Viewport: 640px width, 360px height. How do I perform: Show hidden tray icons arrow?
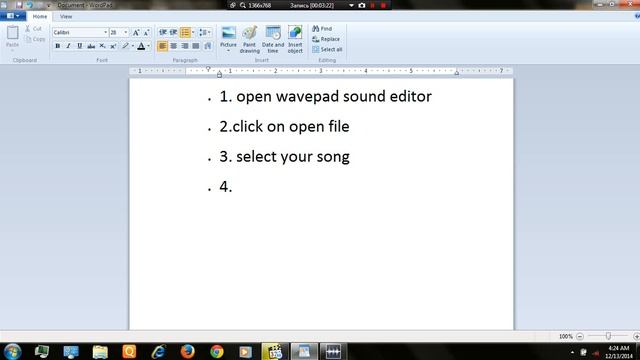[x=572, y=352]
